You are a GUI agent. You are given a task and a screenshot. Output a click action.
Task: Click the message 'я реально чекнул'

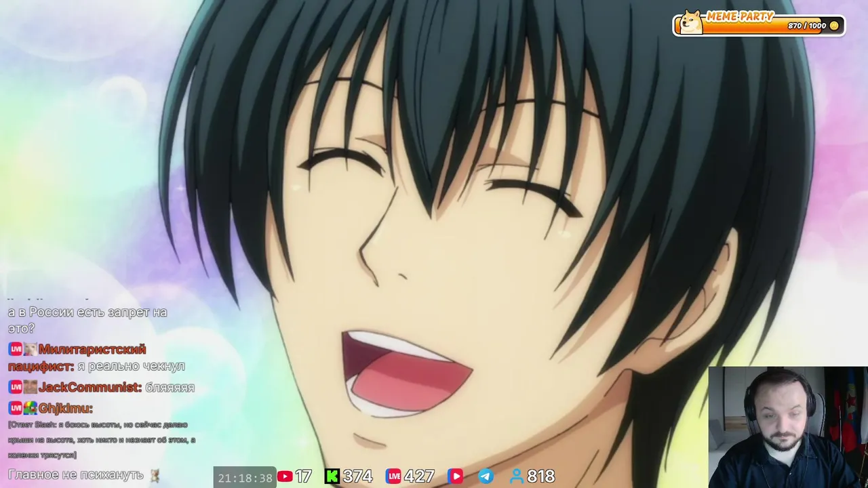click(132, 366)
